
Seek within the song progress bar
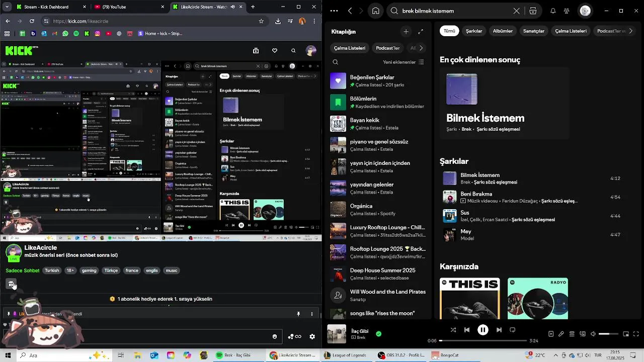482,341
